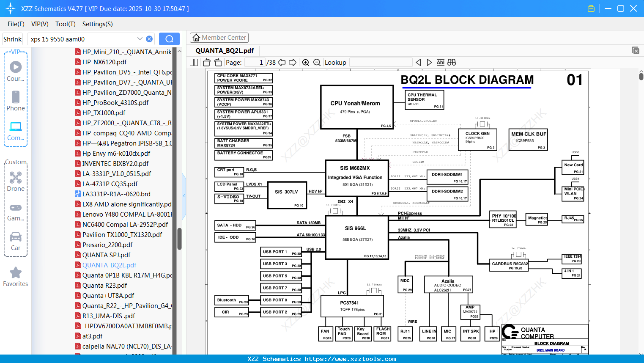644x363 pixels.
Task: Click the CLOCK GEN block in diagram
Action: point(477,140)
